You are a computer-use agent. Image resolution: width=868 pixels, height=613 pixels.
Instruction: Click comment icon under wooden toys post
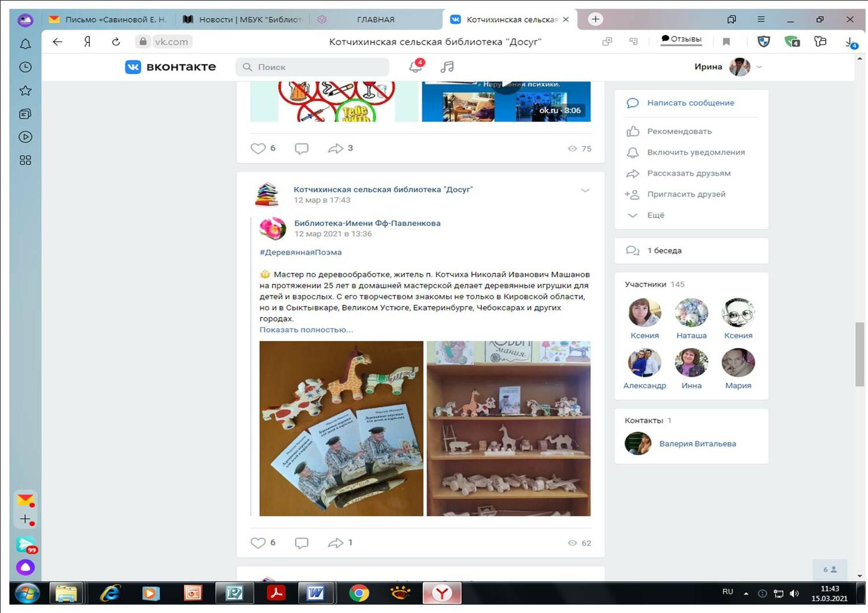[x=301, y=542]
